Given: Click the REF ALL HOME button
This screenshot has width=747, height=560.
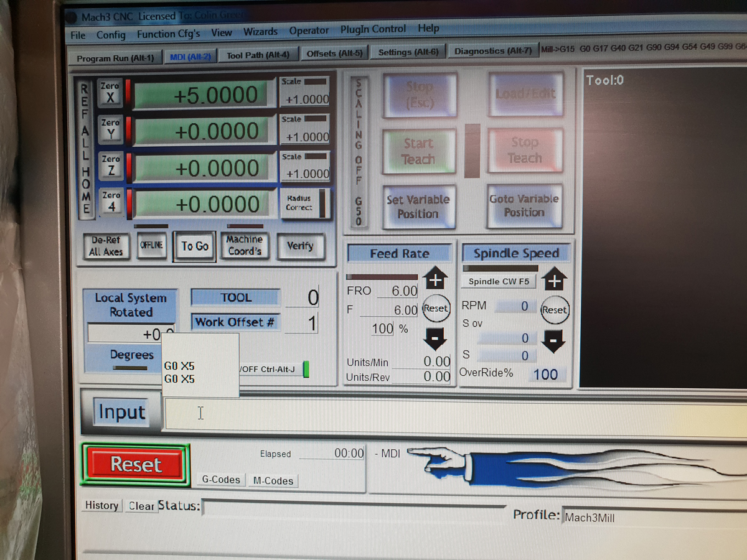Looking at the screenshot, I should coord(85,149).
